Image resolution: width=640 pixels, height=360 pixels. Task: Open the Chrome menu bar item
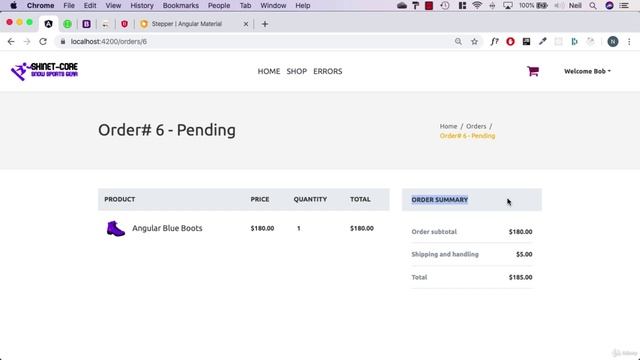click(x=40, y=5)
